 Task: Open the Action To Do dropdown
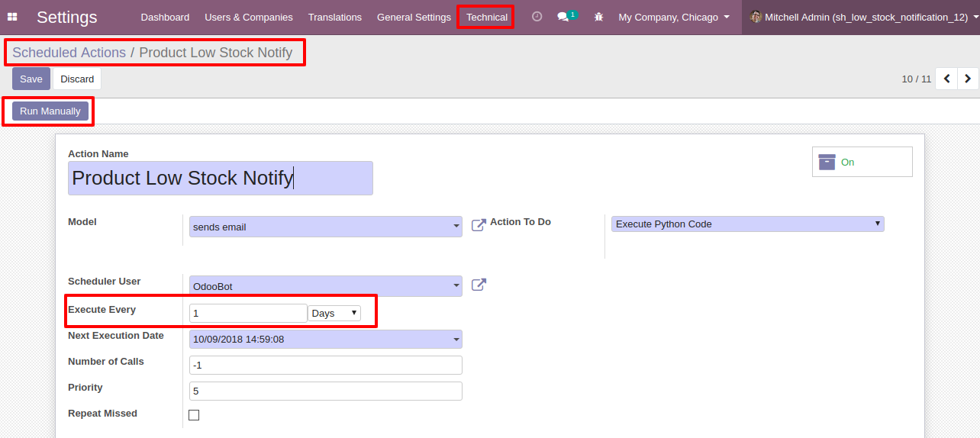point(747,224)
